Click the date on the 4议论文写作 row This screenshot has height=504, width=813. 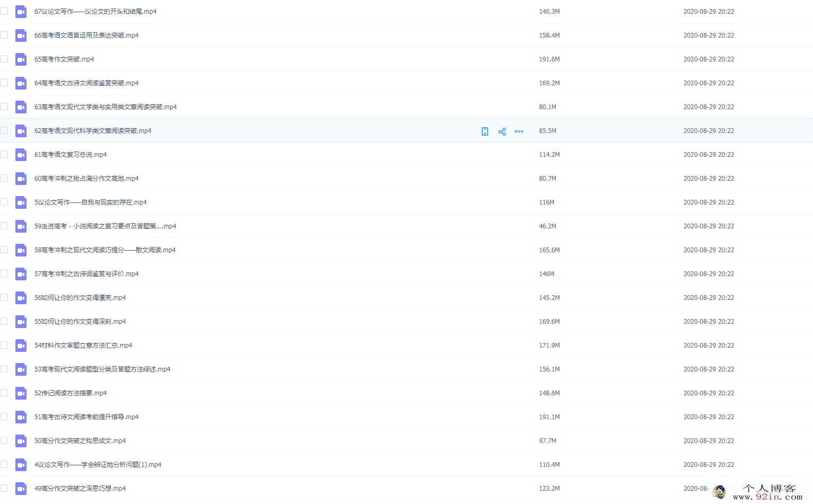click(x=709, y=465)
